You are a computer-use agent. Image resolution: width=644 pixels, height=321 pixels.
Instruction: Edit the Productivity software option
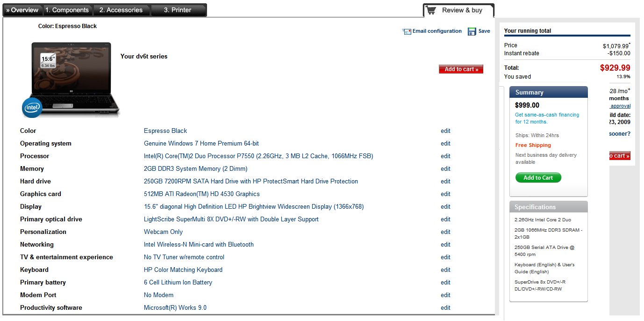pyautogui.click(x=445, y=308)
